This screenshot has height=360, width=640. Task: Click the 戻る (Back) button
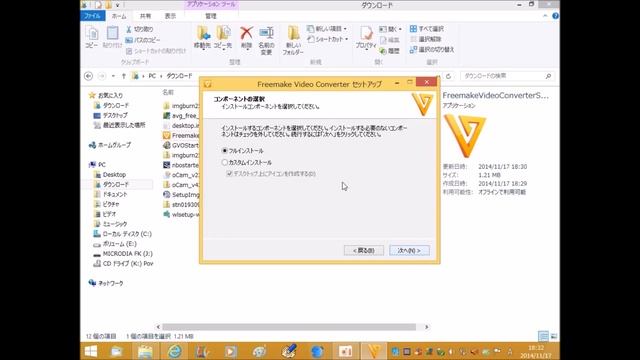point(364,250)
